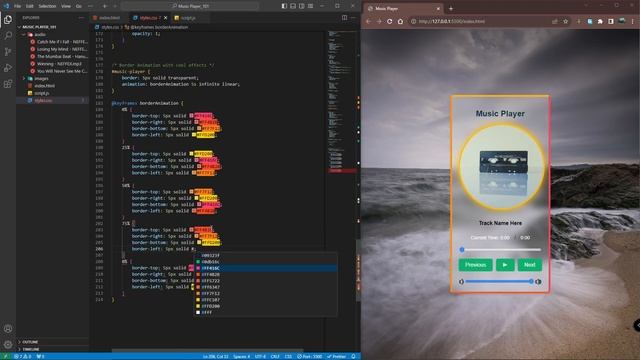Toggle secondary side bar layout icon

(302, 6)
